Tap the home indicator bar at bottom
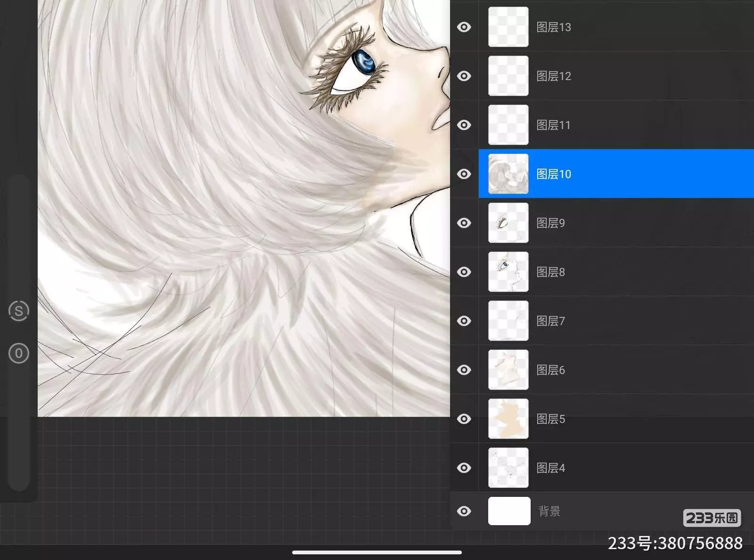The width and height of the screenshot is (754, 560). click(377, 552)
